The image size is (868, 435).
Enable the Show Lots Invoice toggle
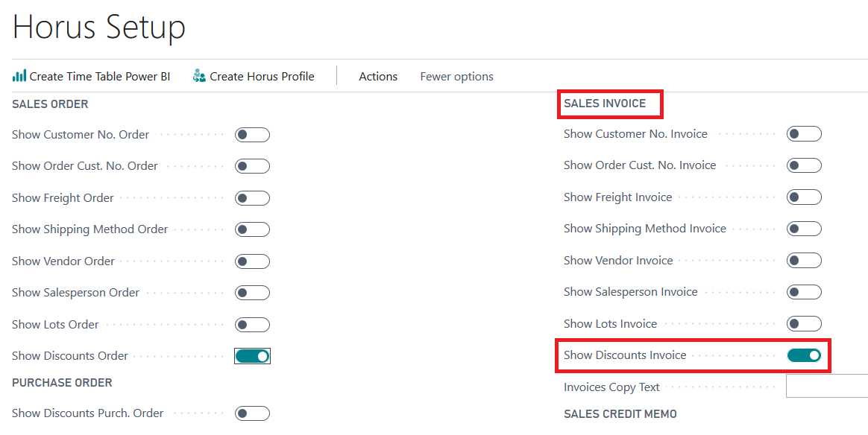(x=805, y=324)
